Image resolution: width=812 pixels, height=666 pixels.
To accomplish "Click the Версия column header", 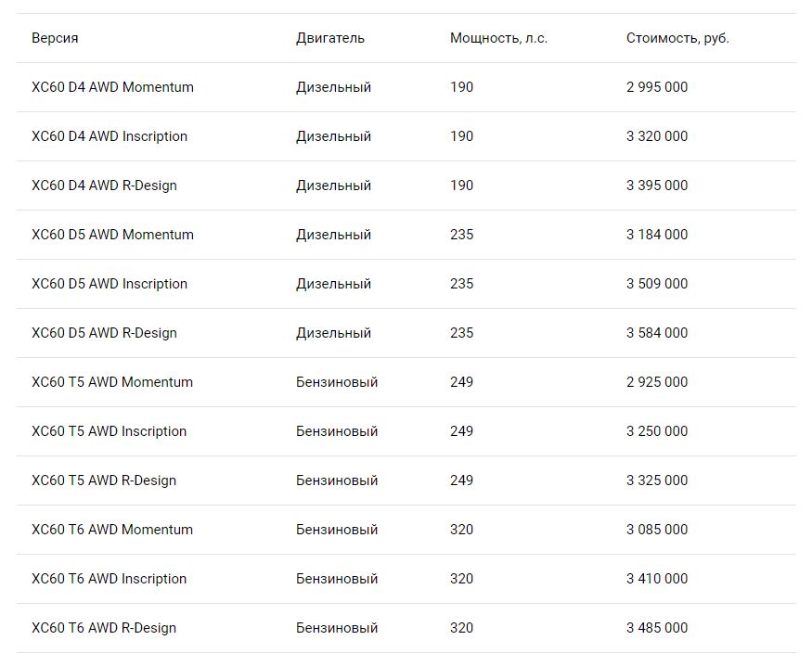I will point(55,38).
